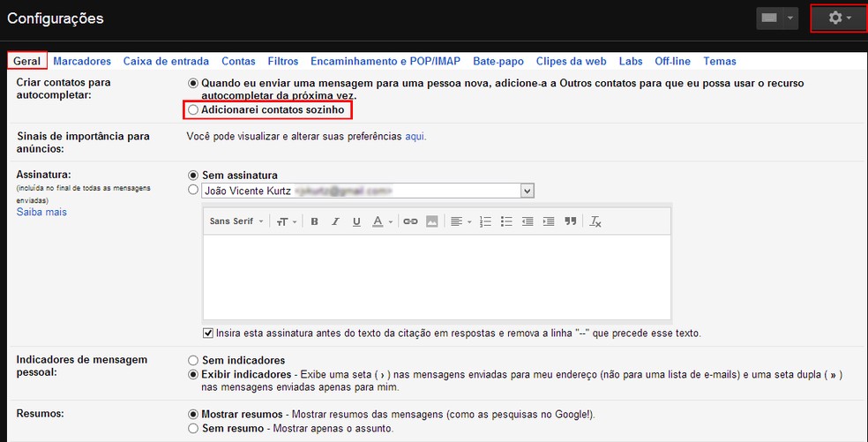Toggle bold in signature editor
Image resolution: width=868 pixels, height=442 pixels.
314,221
